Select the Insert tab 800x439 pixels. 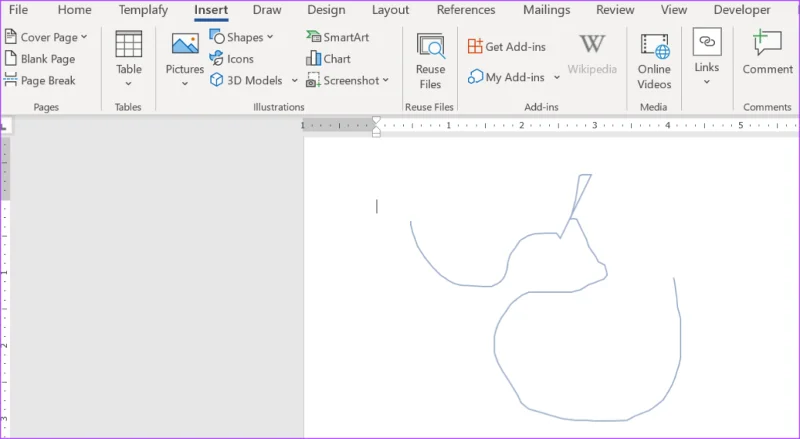211,10
